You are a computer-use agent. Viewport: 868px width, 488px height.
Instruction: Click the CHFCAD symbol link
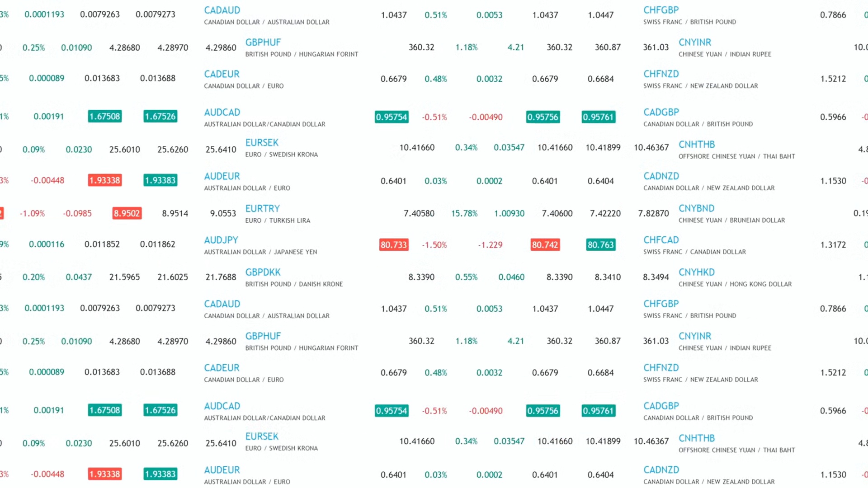click(661, 240)
